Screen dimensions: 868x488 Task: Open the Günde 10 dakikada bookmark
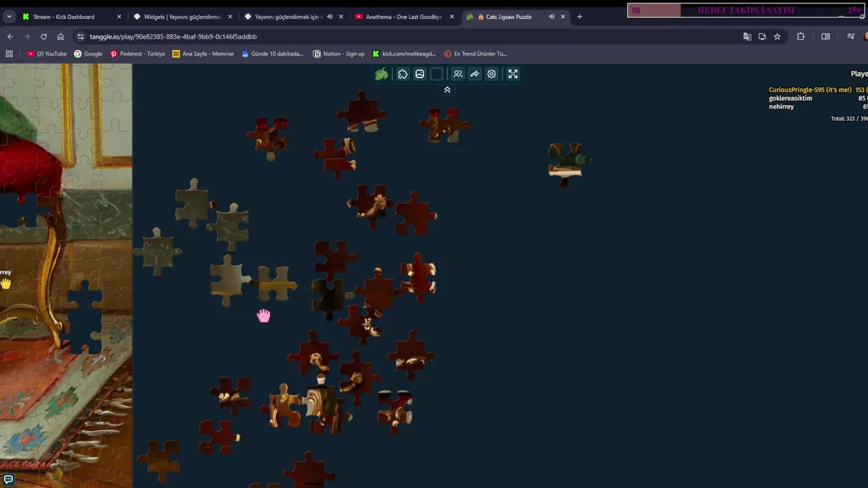click(x=273, y=54)
